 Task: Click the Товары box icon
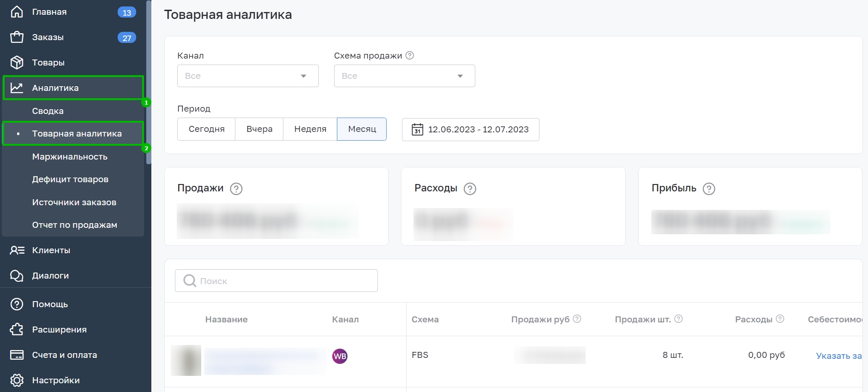(x=17, y=62)
